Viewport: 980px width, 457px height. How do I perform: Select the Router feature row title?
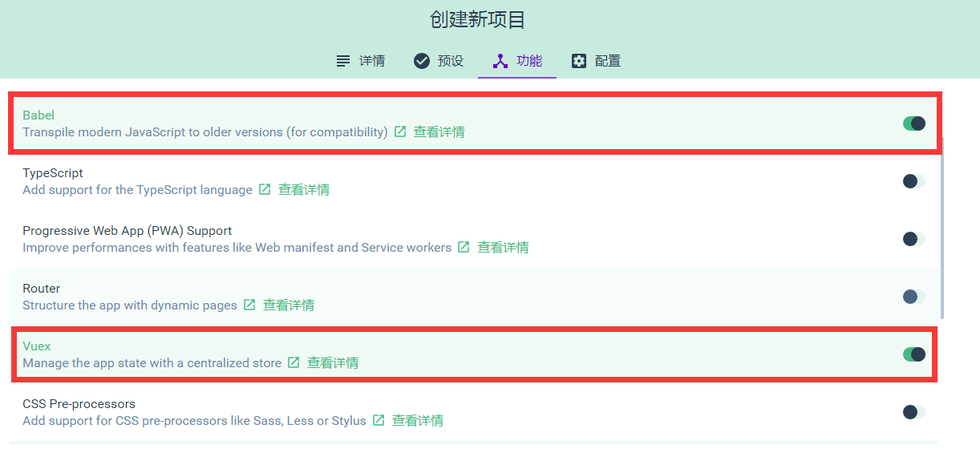[42, 289]
